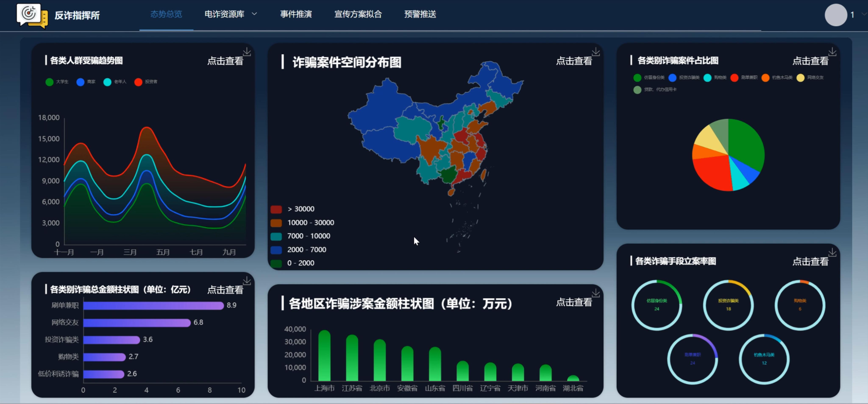Image resolution: width=868 pixels, height=404 pixels.
Task: Open the 预警推送 tab
Action: click(x=419, y=14)
